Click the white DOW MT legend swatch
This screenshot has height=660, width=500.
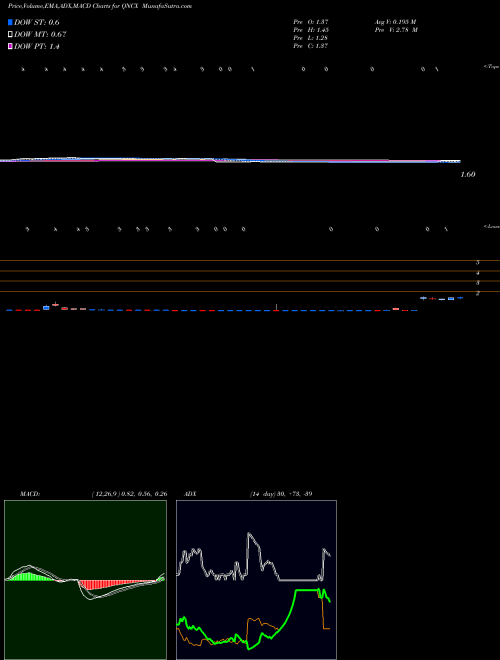pyautogui.click(x=11, y=35)
